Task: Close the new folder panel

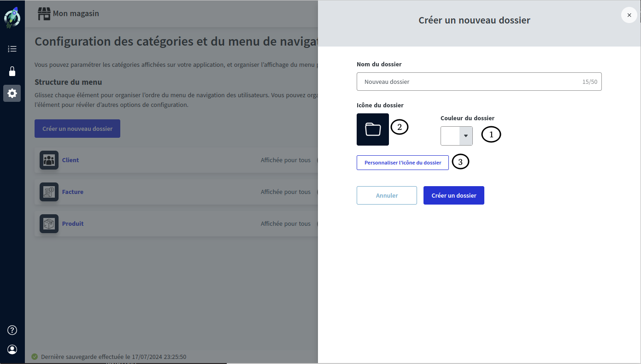Action: coord(629,15)
